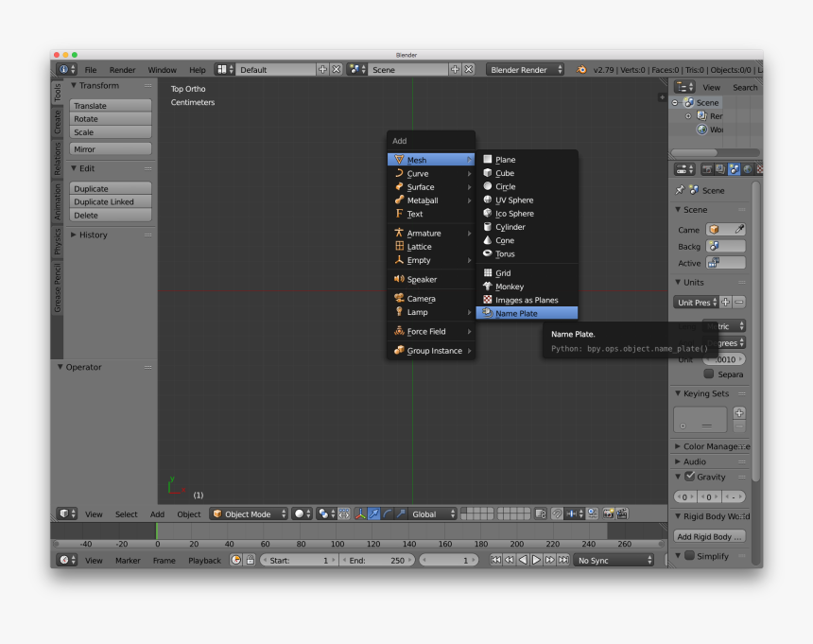The height and width of the screenshot is (644, 813).
Task: Open the Lamp submenu
Action: 431,312
